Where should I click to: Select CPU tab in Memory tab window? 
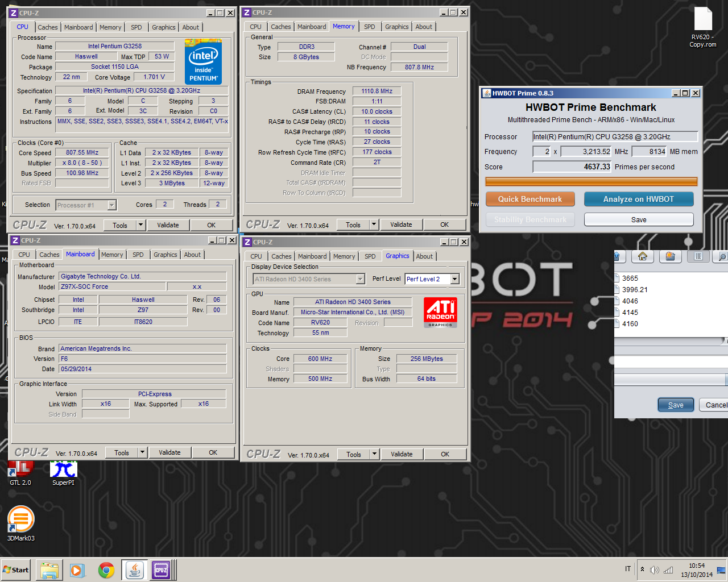pos(256,27)
